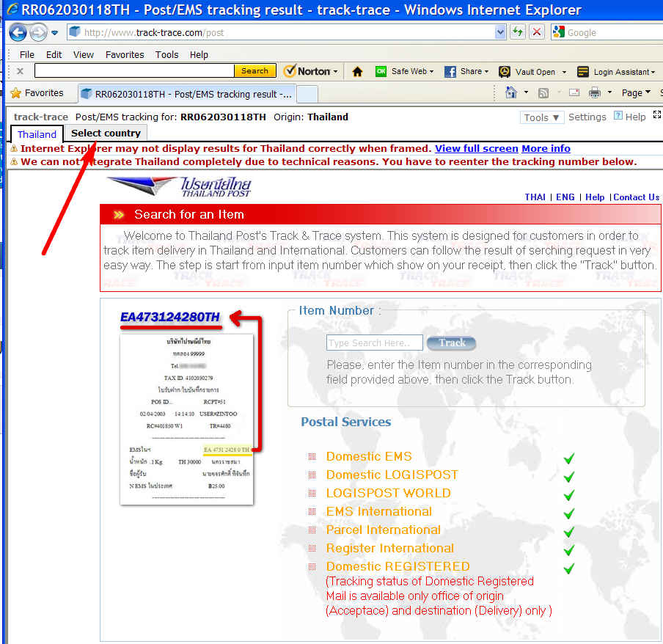
Task: Open the Norton dropdown menu
Action: [x=311, y=71]
